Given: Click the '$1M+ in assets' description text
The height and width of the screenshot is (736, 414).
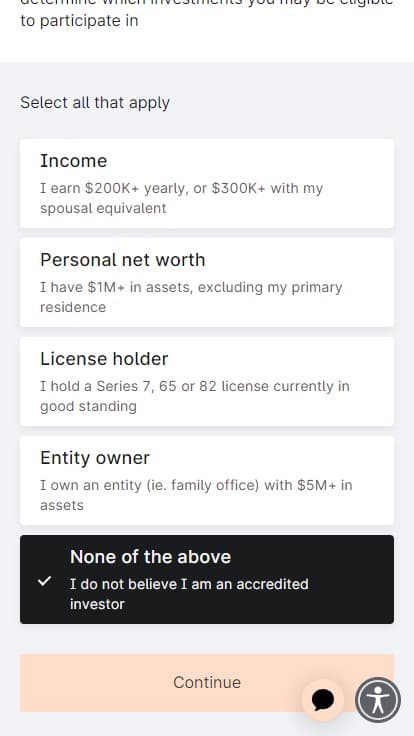Looking at the screenshot, I should pyautogui.click(x=191, y=297).
